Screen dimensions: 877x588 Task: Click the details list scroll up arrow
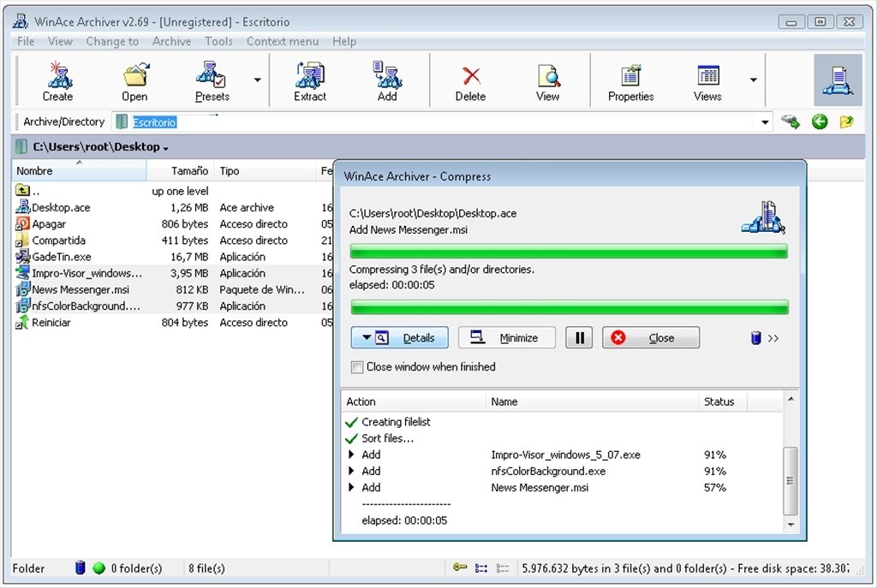click(790, 399)
